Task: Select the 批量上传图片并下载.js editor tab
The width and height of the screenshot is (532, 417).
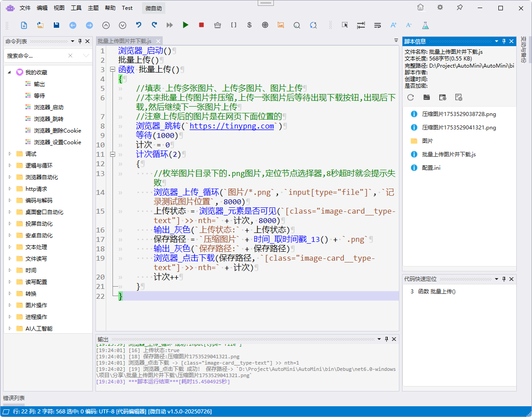Action: click(x=125, y=41)
